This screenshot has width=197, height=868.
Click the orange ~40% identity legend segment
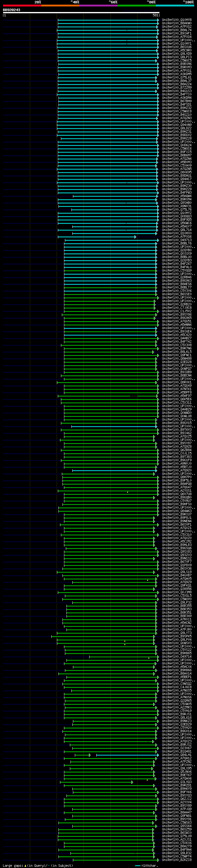(x=60, y=6)
